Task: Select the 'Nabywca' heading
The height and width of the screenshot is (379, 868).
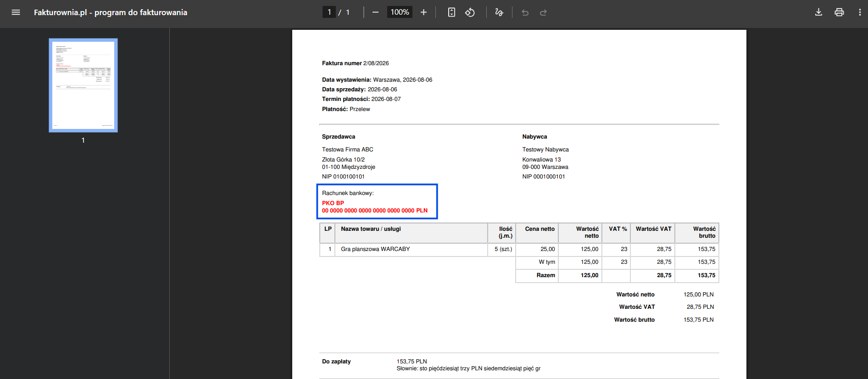Action: pos(534,137)
